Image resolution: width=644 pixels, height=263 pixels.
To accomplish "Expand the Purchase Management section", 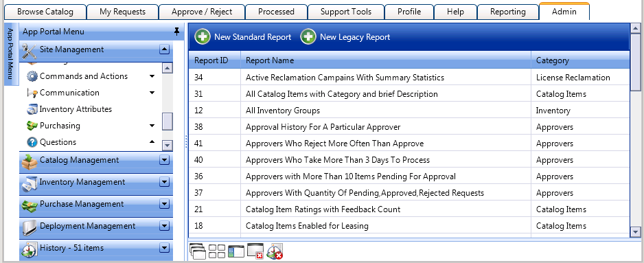I will point(164,204).
